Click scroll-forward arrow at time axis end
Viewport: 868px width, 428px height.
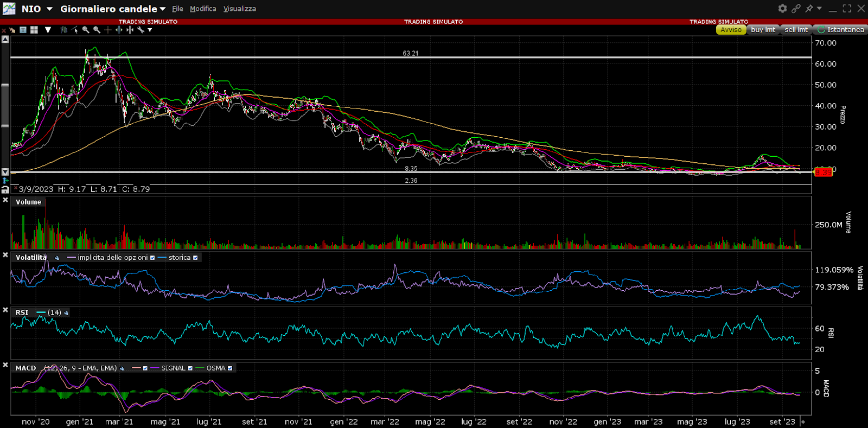coord(803,421)
